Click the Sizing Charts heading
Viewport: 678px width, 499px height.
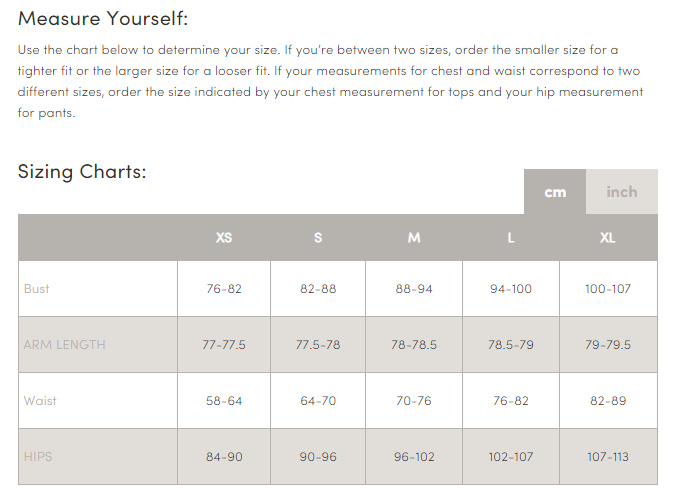point(82,172)
